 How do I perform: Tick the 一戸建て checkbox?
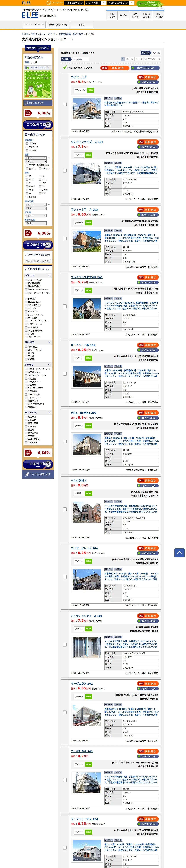pos(27,150)
